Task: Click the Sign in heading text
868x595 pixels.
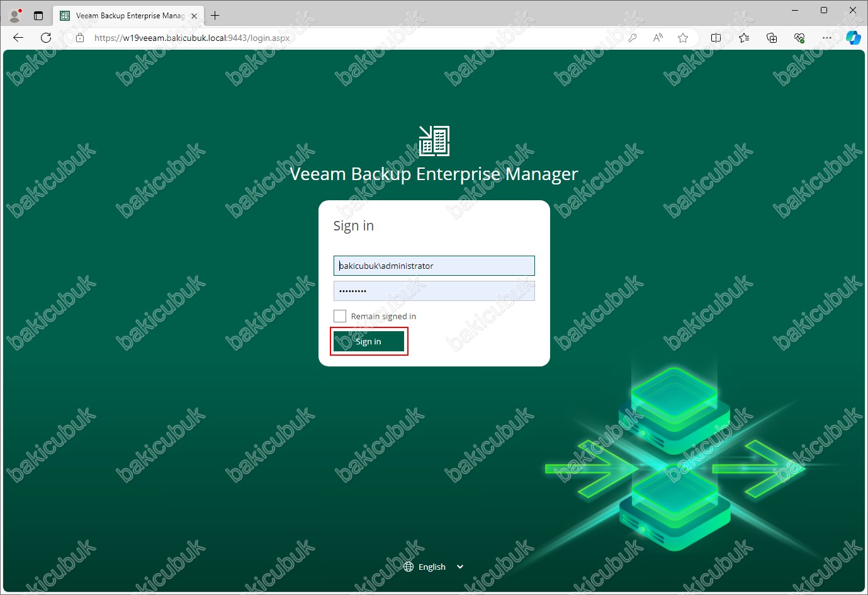Action: tap(354, 225)
